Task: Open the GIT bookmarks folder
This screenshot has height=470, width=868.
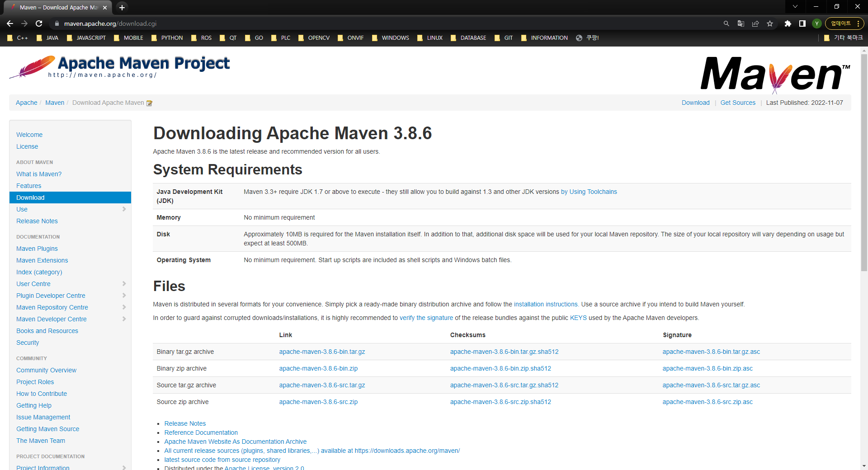Action: (504, 38)
